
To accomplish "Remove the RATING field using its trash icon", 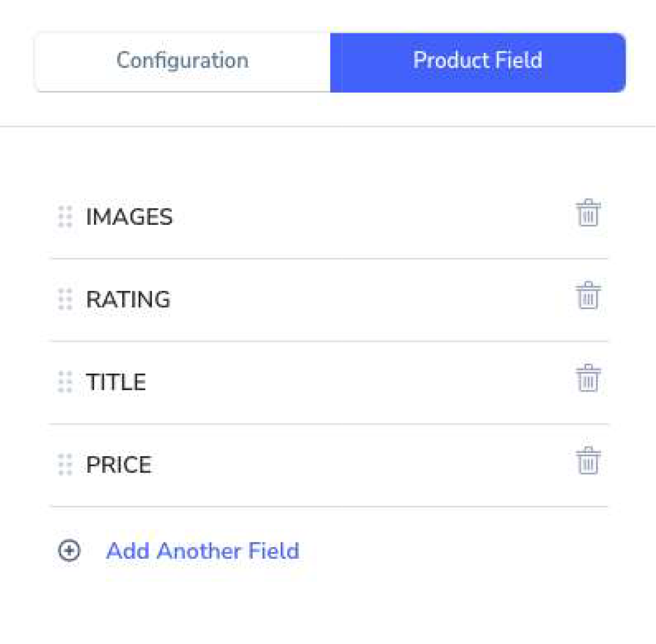I will pyautogui.click(x=588, y=295).
